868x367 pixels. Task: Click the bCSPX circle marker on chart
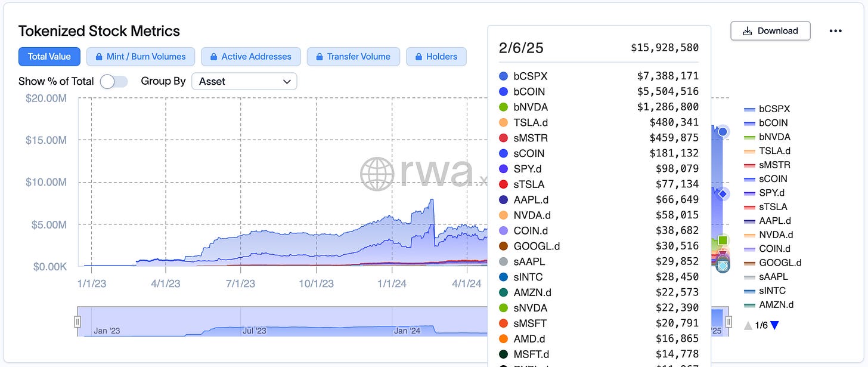click(723, 131)
